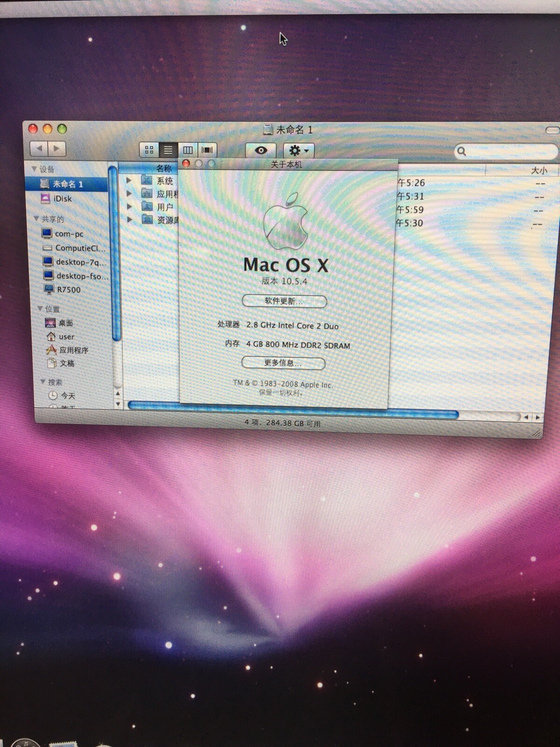
Task: Expand the 系统 folder row
Action: click(129, 180)
